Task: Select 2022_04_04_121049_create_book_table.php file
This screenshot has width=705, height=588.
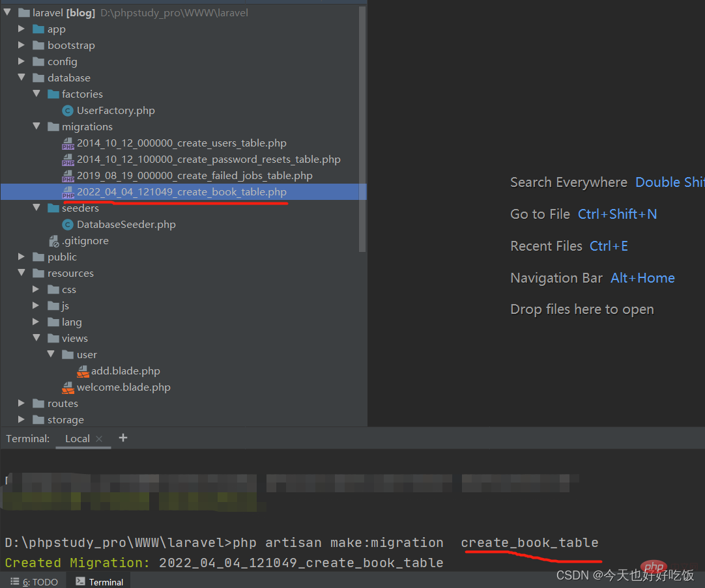Action: click(x=182, y=192)
